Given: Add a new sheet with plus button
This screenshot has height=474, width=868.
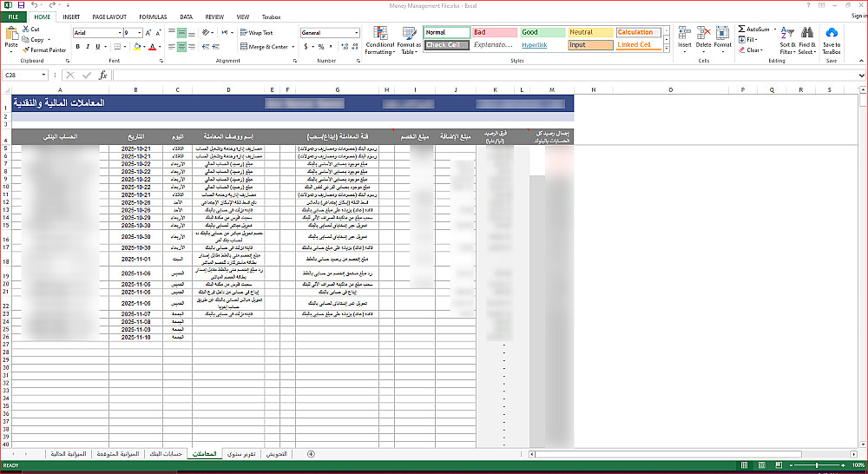Looking at the screenshot, I should click(311, 454).
